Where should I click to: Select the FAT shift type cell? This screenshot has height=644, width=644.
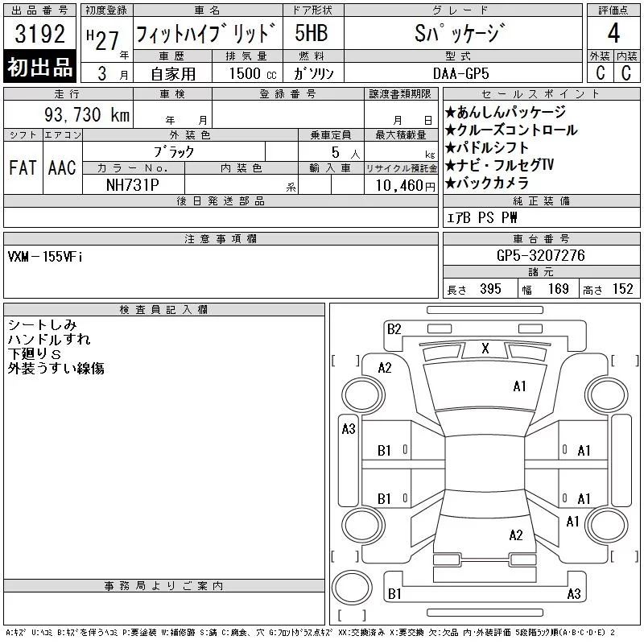pos(23,167)
